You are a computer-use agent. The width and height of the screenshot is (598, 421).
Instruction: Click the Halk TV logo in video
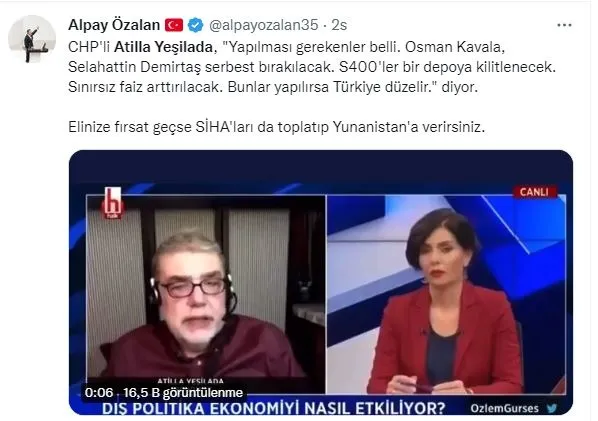[113, 203]
